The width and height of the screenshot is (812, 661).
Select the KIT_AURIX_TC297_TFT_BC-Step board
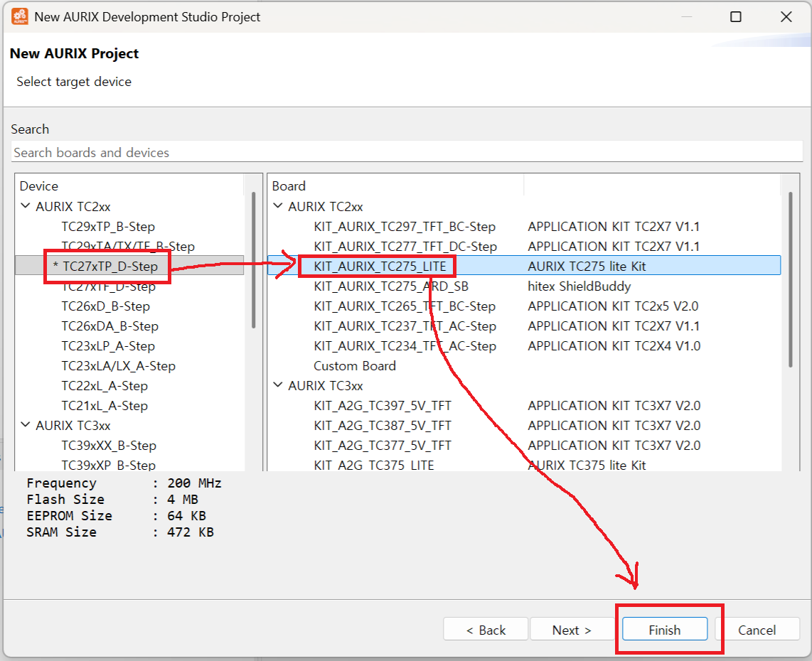click(405, 227)
